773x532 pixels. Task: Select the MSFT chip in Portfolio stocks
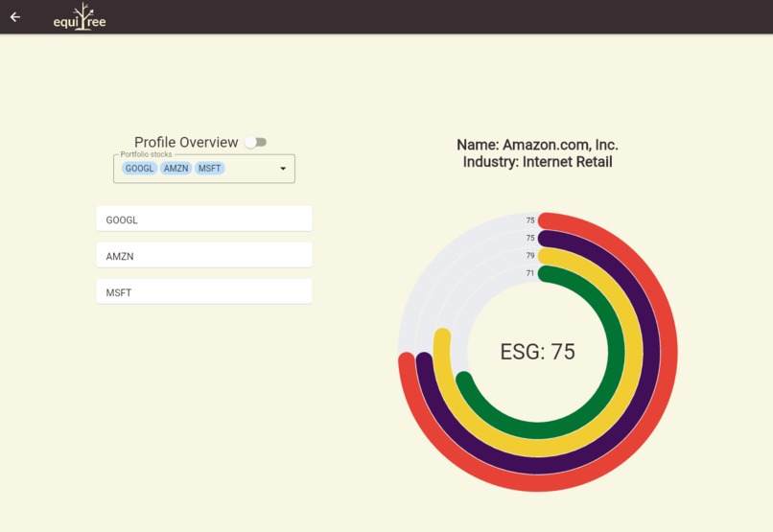point(209,169)
